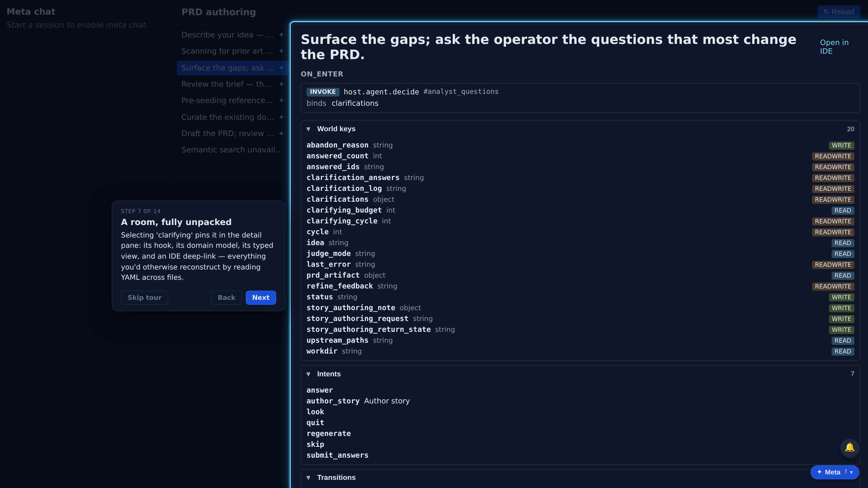868x488 pixels.
Task: Click the 'prd_artifact' world key
Action: pos(333,275)
